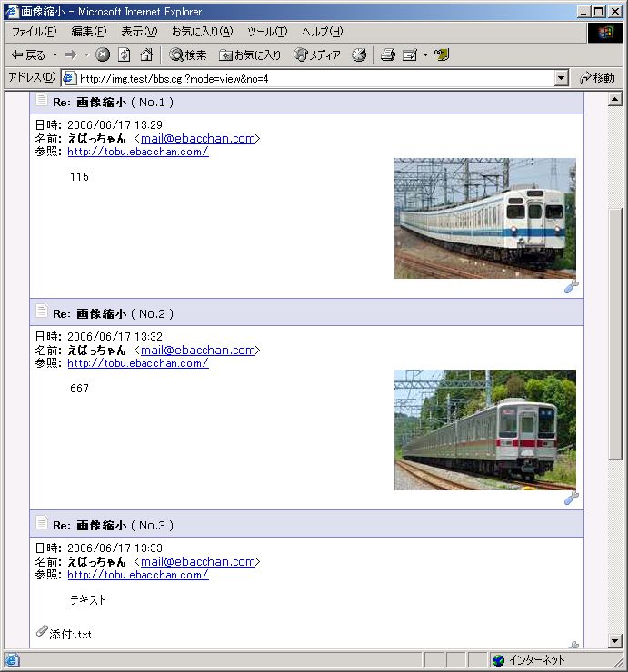Click the document icon of post No.2
Screen dimensions: 628x672
click(x=42, y=311)
